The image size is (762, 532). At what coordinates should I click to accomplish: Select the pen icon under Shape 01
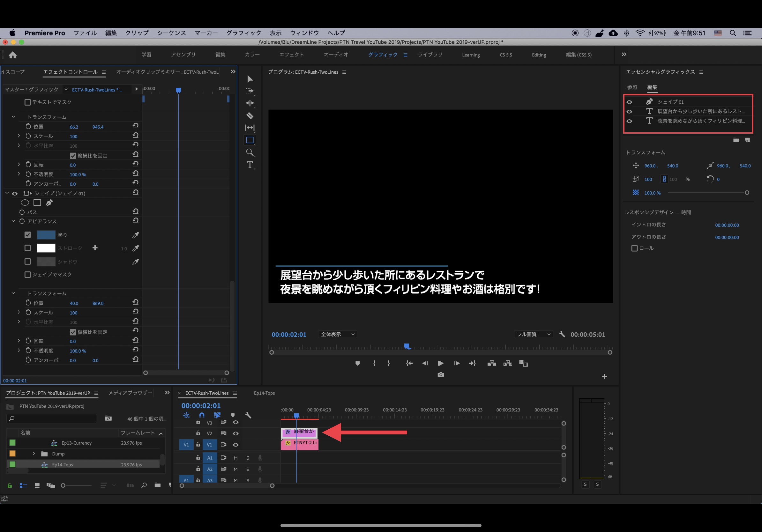tap(49, 203)
